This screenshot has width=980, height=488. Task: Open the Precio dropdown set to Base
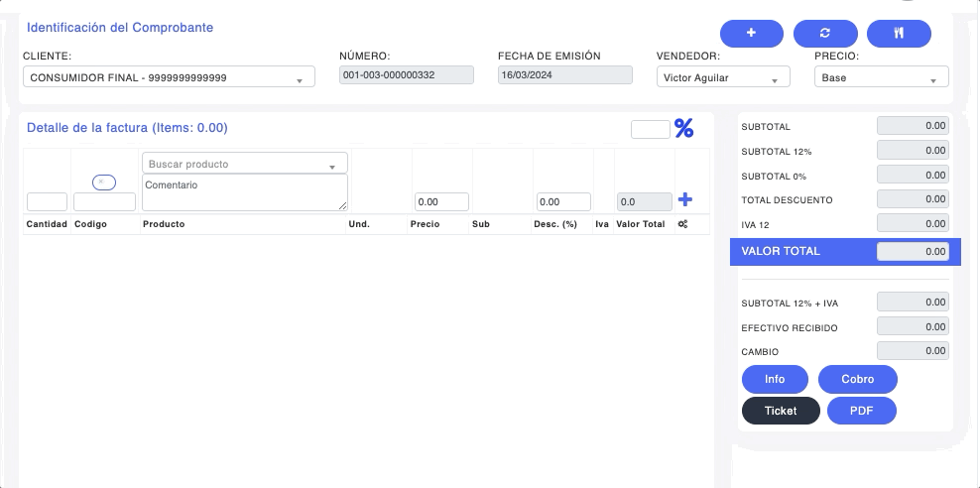(x=881, y=77)
